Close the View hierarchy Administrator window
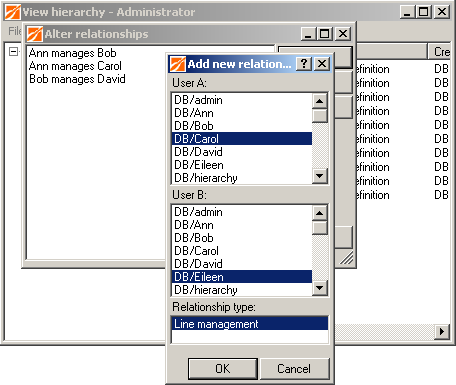The width and height of the screenshot is (456, 385). (442, 12)
